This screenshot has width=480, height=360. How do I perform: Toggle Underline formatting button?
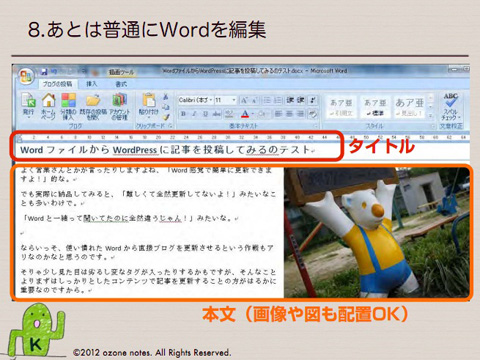tap(206, 114)
